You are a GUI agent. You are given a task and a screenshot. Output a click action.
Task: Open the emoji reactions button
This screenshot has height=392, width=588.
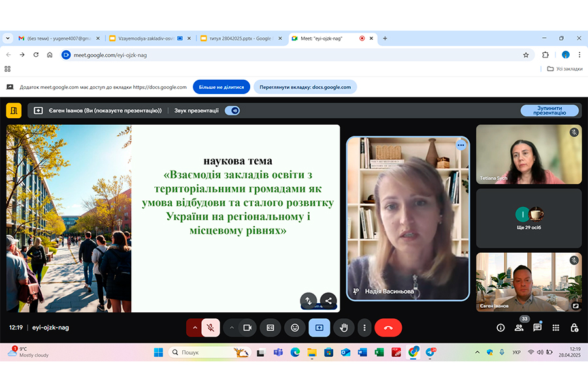(295, 327)
